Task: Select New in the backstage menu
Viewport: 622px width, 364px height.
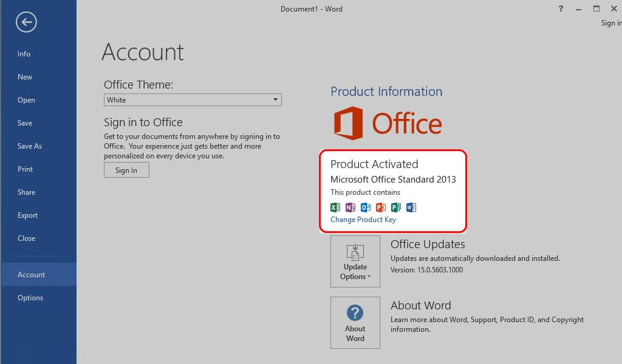Action: click(x=24, y=77)
